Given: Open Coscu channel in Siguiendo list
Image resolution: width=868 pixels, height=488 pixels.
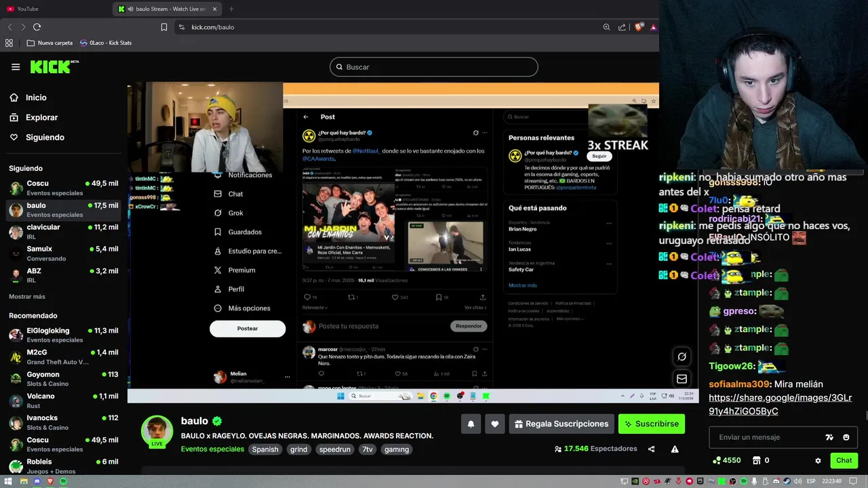Looking at the screenshot, I should click(x=64, y=188).
